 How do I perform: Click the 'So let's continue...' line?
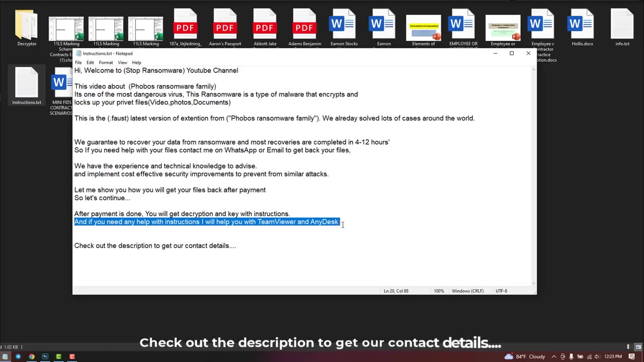pos(102,198)
